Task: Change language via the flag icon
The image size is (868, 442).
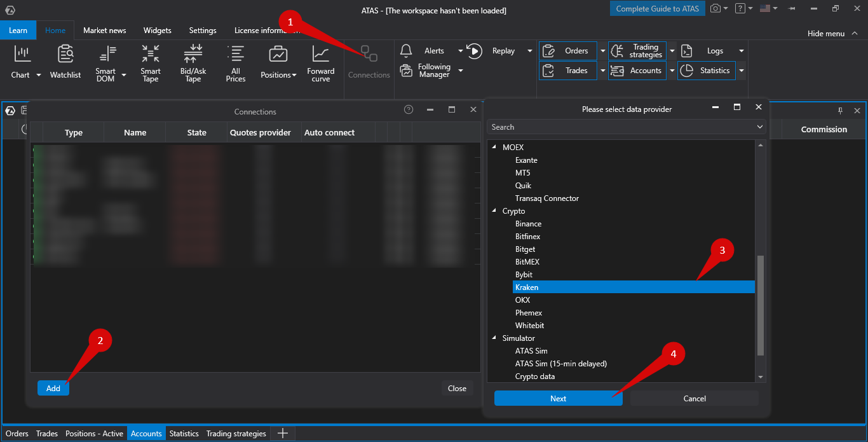Action: pos(765,9)
